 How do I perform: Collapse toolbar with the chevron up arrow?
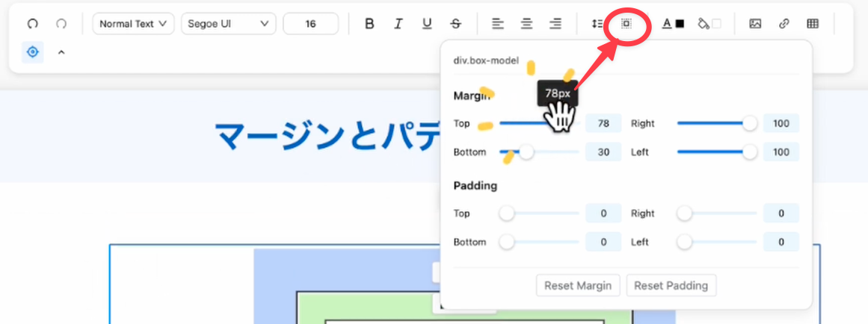[x=61, y=52]
